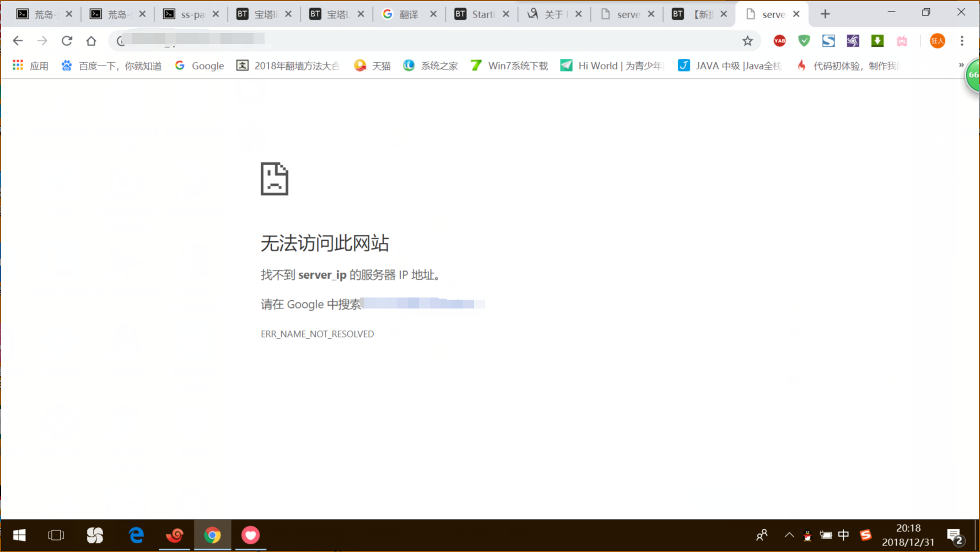Open the Hi World bookmark
980x552 pixels.
[612, 66]
